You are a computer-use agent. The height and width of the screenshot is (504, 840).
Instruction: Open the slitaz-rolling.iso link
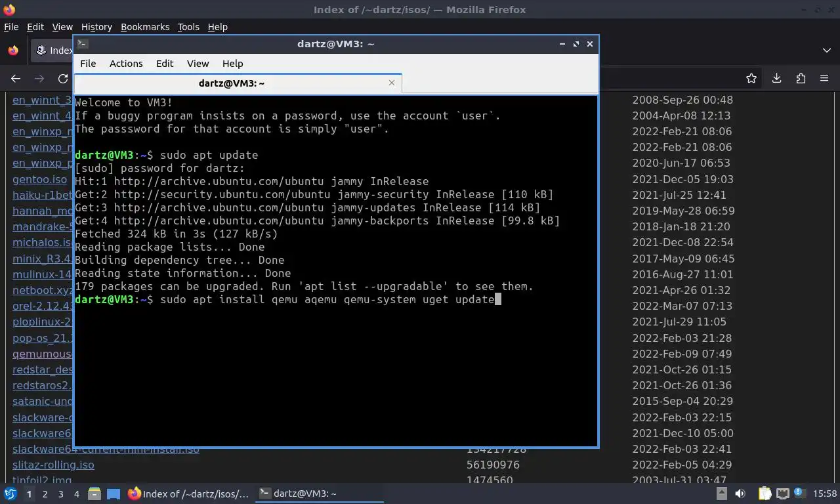pyautogui.click(x=53, y=465)
